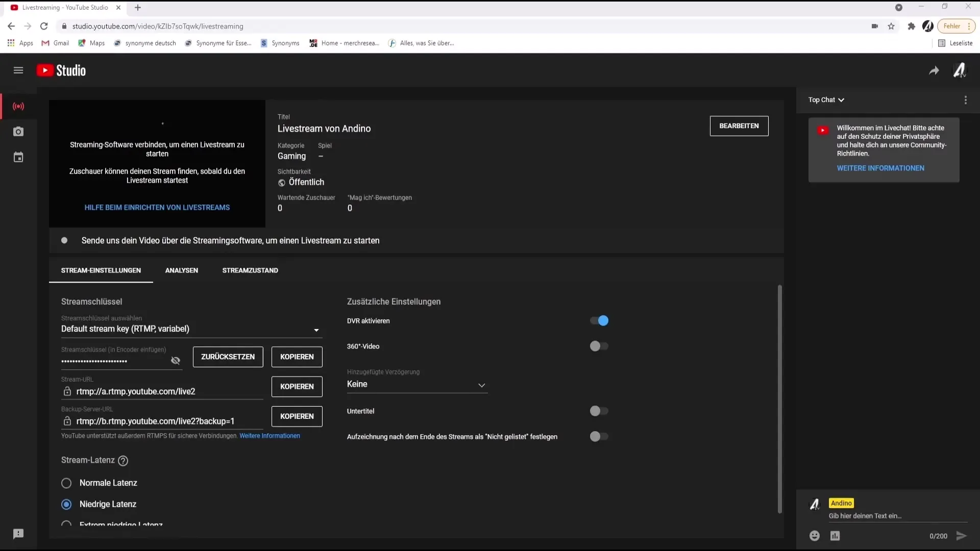The image size is (980, 551).
Task: Toggle Untertitel switch on
Action: pyautogui.click(x=598, y=411)
